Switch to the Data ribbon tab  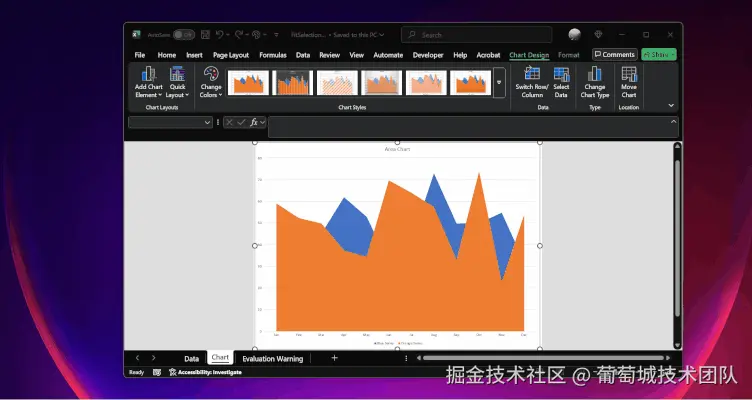coord(303,55)
